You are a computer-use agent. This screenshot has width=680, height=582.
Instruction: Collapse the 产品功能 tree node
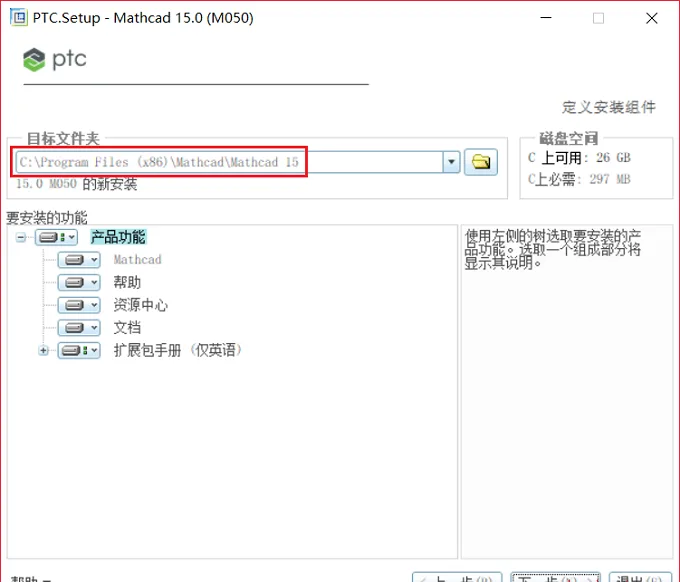[x=20, y=237]
